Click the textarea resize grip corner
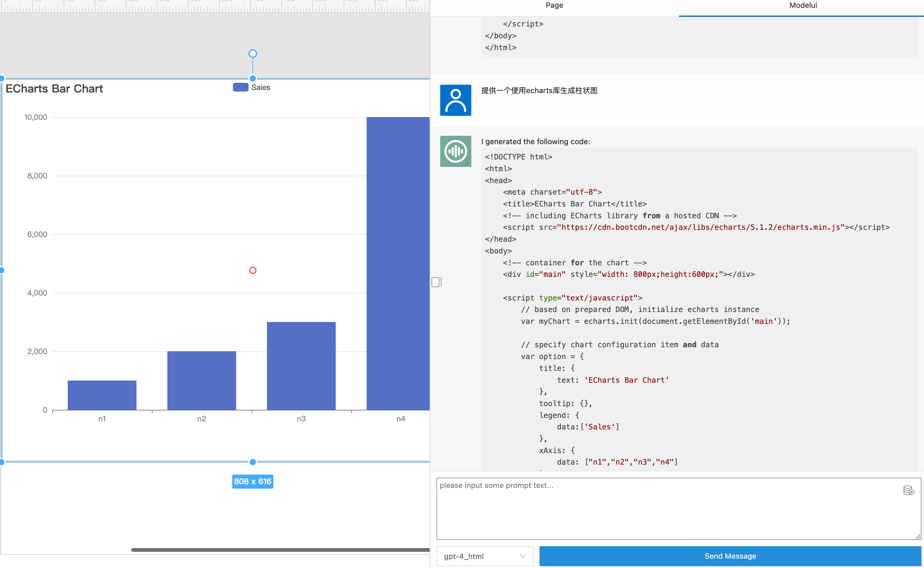 917,537
